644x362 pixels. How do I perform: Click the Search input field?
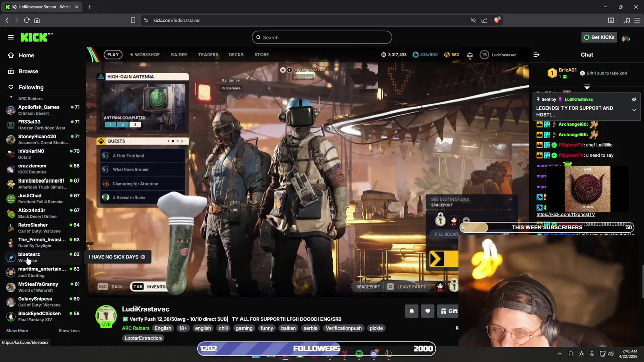click(x=322, y=37)
